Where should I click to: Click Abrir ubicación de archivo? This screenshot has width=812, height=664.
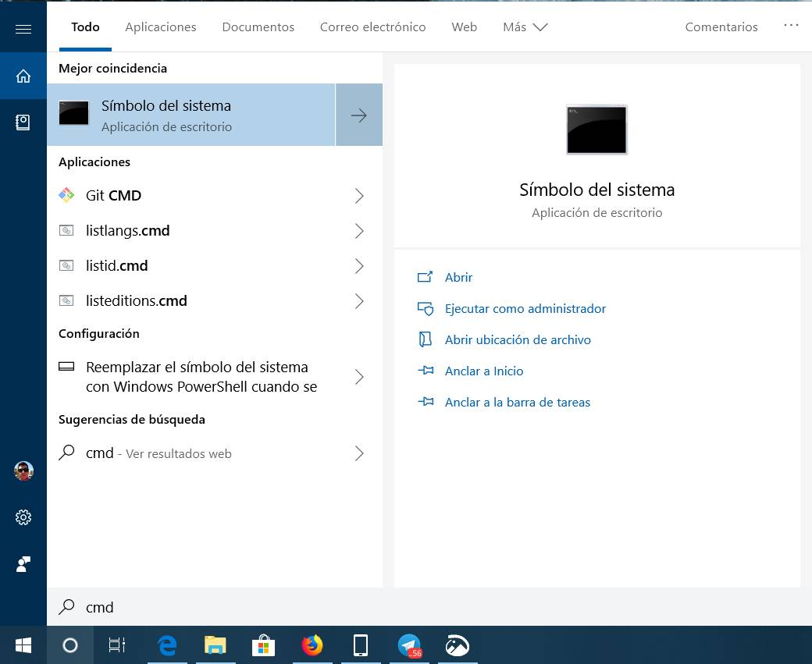tap(517, 340)
